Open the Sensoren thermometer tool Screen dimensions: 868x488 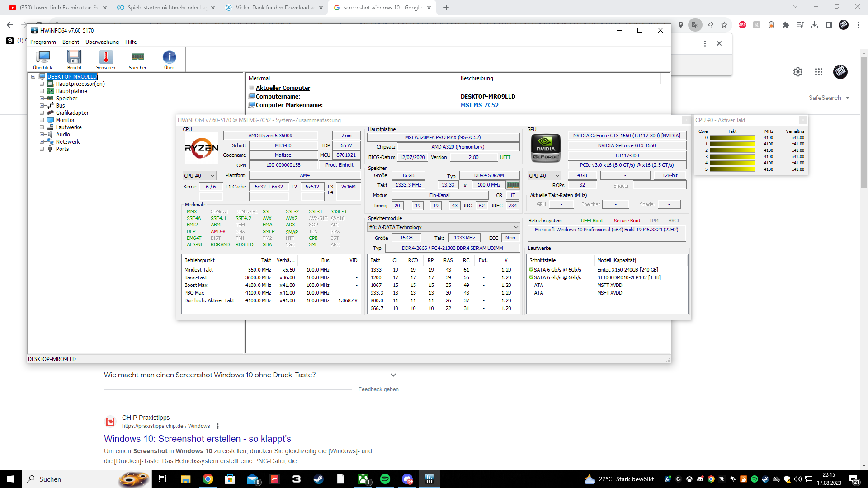coord(106,60)
